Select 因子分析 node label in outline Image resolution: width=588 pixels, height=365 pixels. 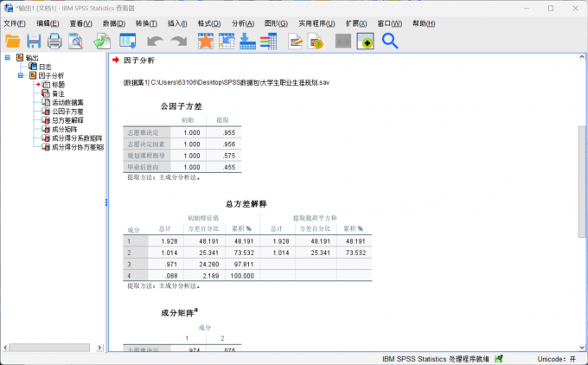pos(51,75)
